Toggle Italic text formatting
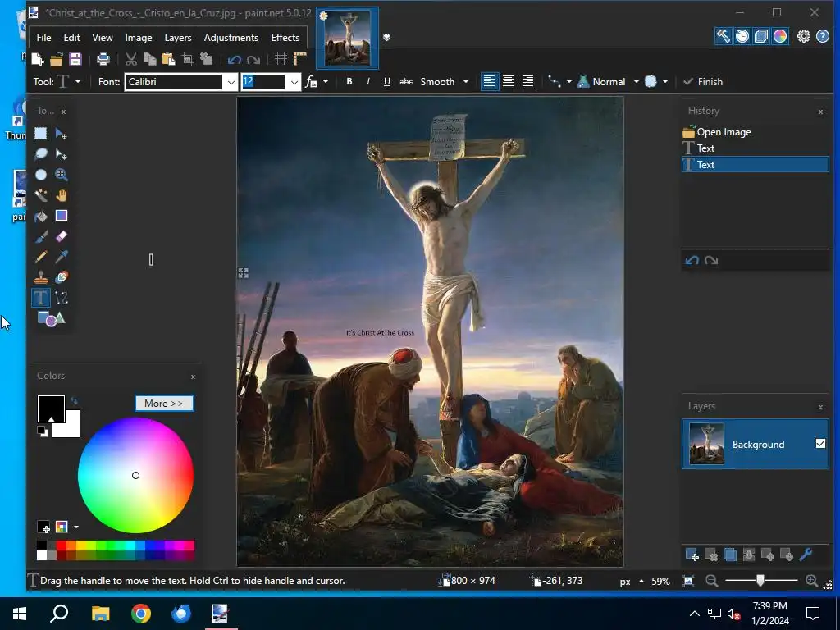 click(x=368, y=81)
